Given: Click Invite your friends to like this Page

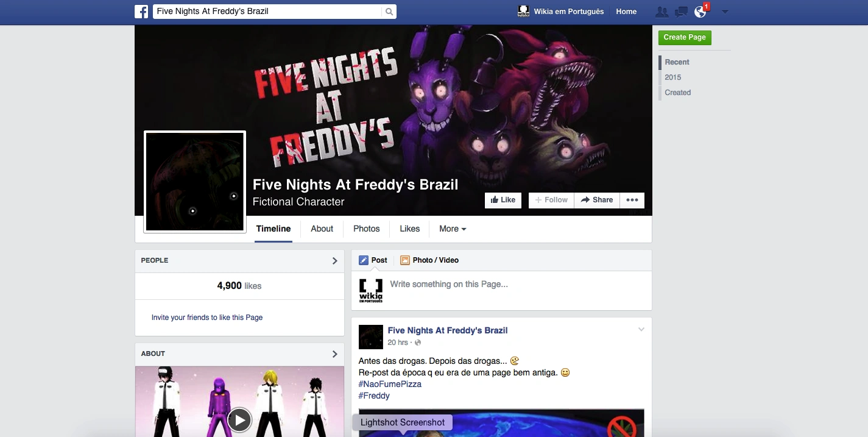Looking at the screenshot, I should pyautogui.click(x=207, y=318).
